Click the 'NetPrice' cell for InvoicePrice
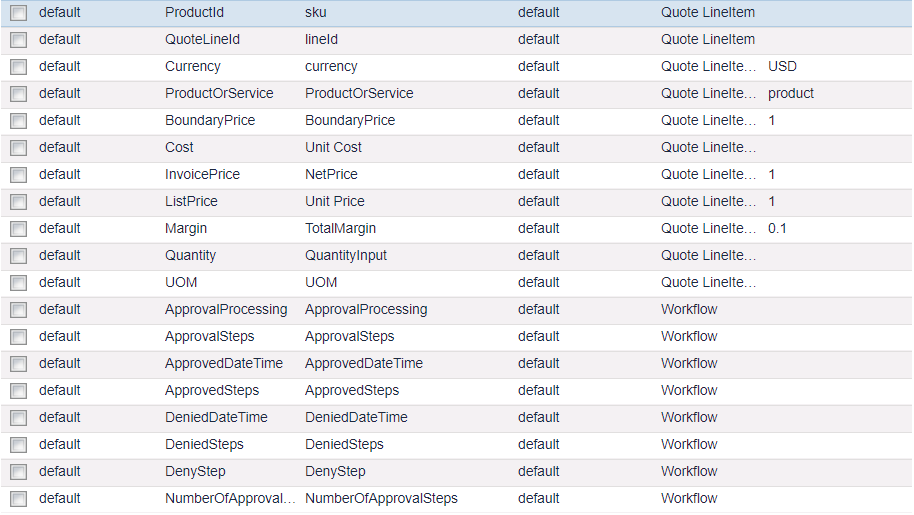The image size is (914, 515). (331, 175)
